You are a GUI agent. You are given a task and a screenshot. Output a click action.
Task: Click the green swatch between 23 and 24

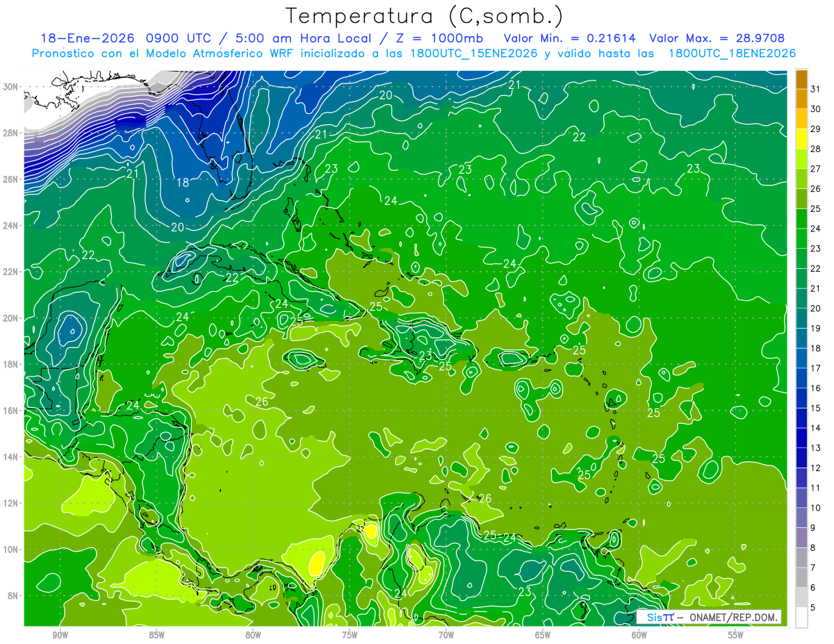[x=801, y=239]
